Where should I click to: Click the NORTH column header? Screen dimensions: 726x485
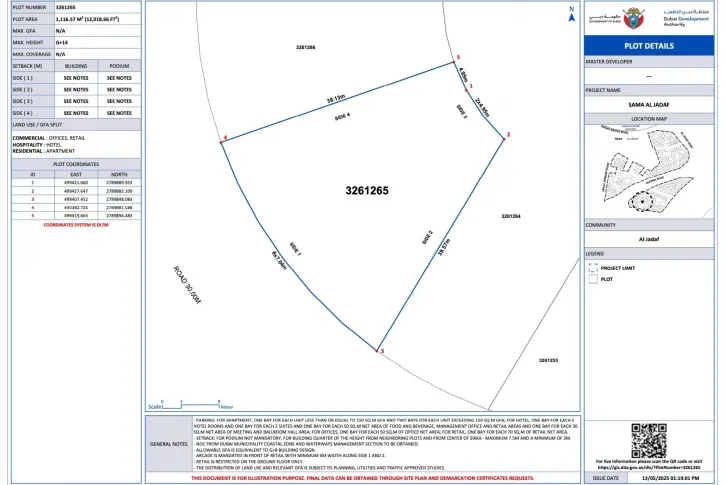tap(119, 175)
